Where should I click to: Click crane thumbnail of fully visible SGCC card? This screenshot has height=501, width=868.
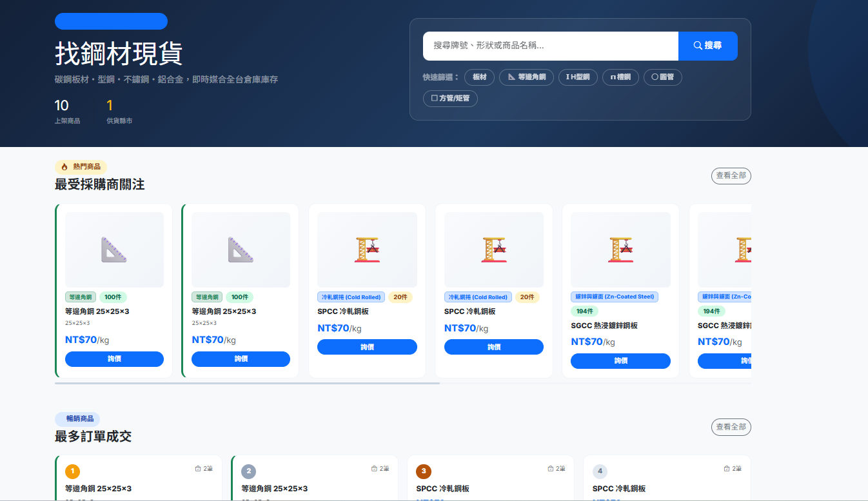[620, 250]
